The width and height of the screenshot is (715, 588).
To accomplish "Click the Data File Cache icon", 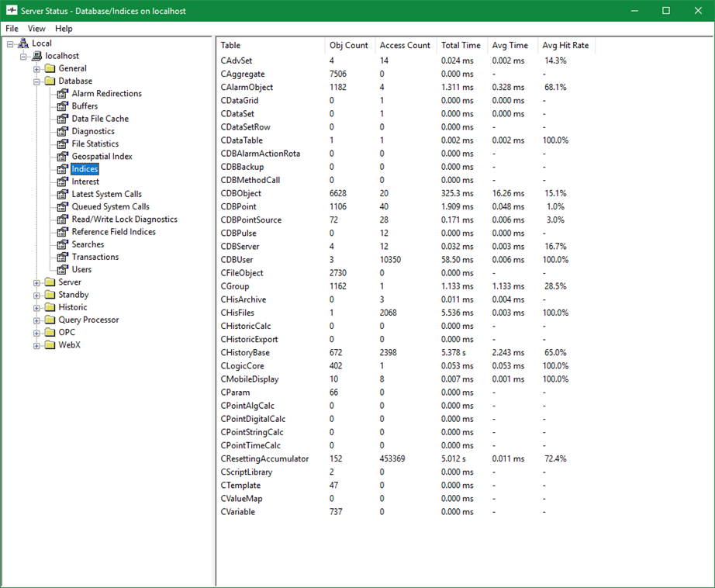I will coord(63,119).
